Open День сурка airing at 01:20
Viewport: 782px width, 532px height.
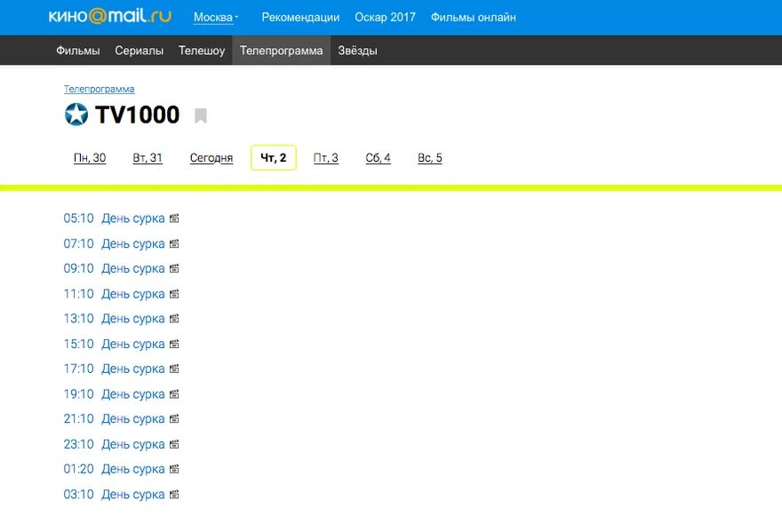pyautogui.click(x=132, y=469)
